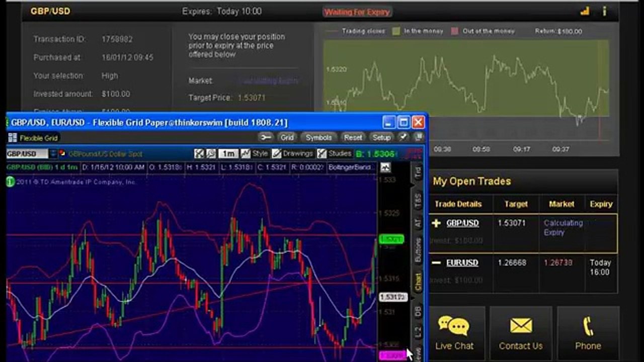Click the Target Price 1.53071 value
The image size is (644, 362).
tap(252, 98)
